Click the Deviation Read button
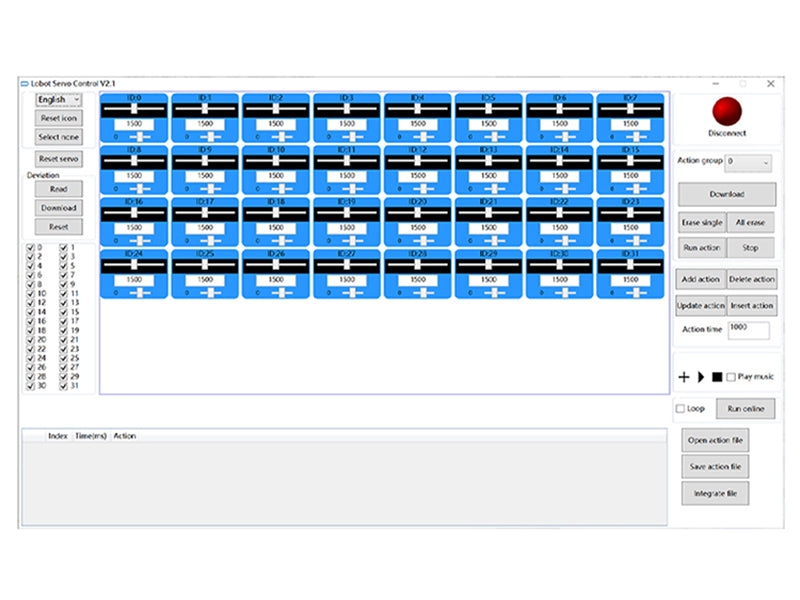The height and width of the screenshot is (600, 800). coord(59,189)
